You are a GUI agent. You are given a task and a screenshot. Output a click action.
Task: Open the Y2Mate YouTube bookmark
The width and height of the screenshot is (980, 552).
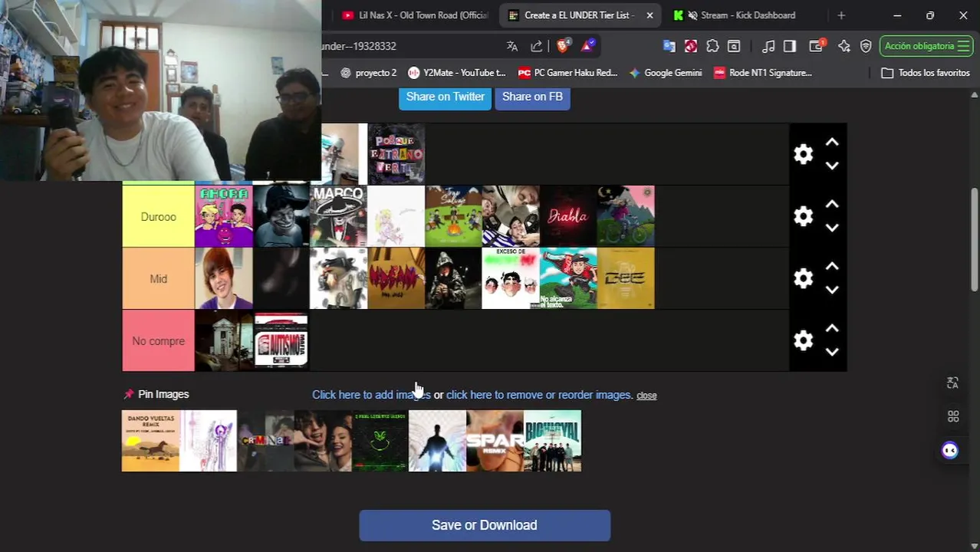457,73
